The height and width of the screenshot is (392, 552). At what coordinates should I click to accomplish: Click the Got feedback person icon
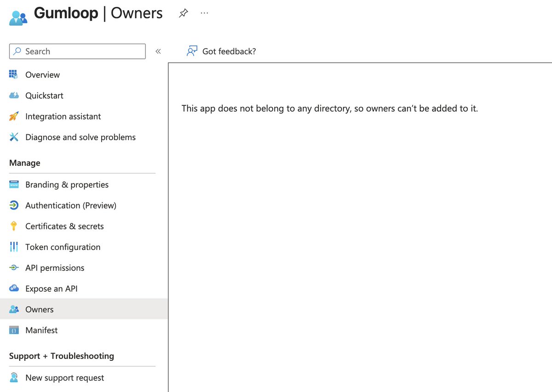(192, 51)
